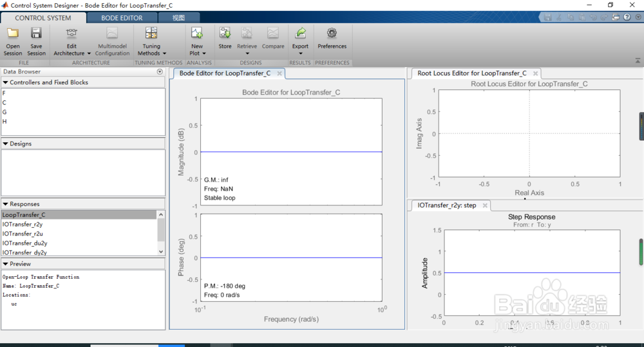Viewport: 644px width, 347px height.
Task: Open the Tuning Methods menu icon
Action: [151, 33]
